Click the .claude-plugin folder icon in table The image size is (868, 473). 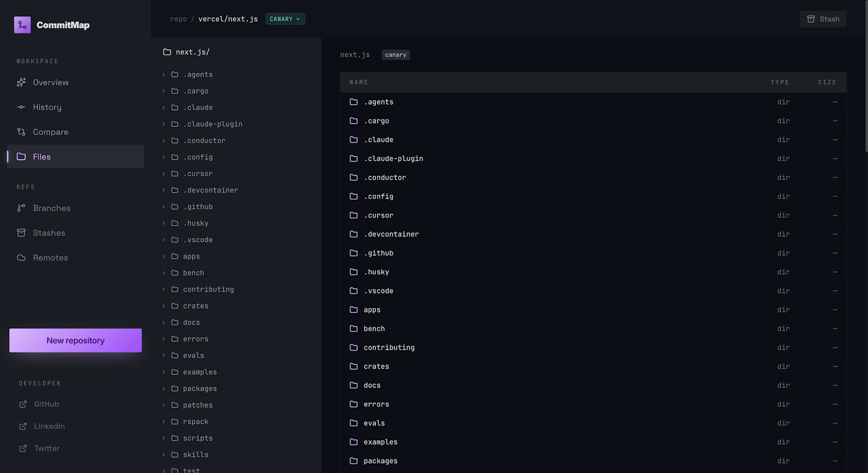[x=354, y=158]
